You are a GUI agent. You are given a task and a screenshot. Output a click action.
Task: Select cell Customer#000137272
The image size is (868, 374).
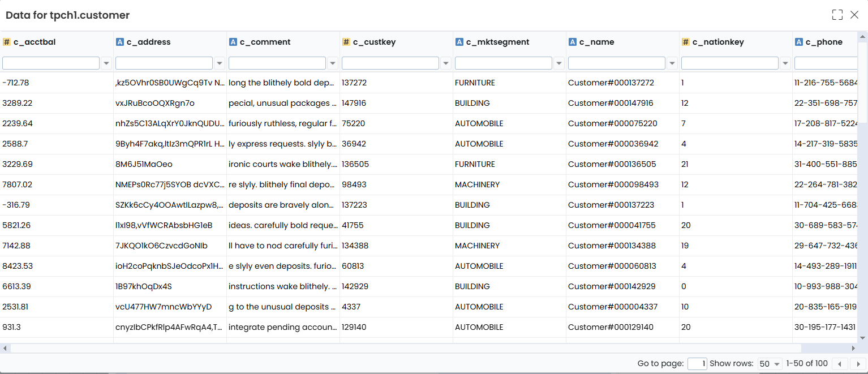click(622, 83)
